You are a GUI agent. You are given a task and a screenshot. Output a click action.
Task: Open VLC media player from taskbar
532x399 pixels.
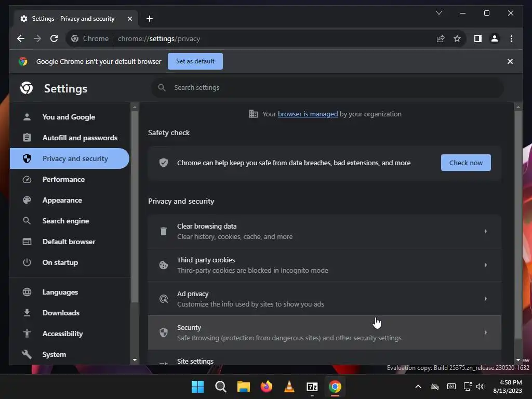289,387
